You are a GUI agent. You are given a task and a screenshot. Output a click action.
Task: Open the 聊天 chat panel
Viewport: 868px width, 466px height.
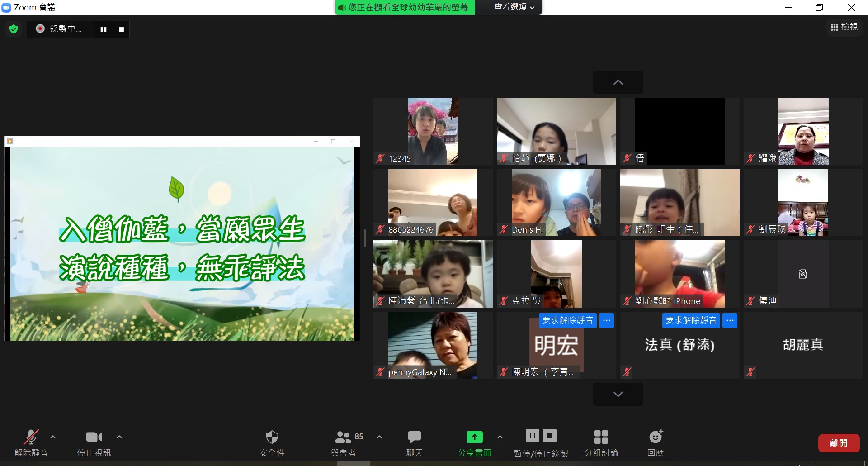point(414,443)
